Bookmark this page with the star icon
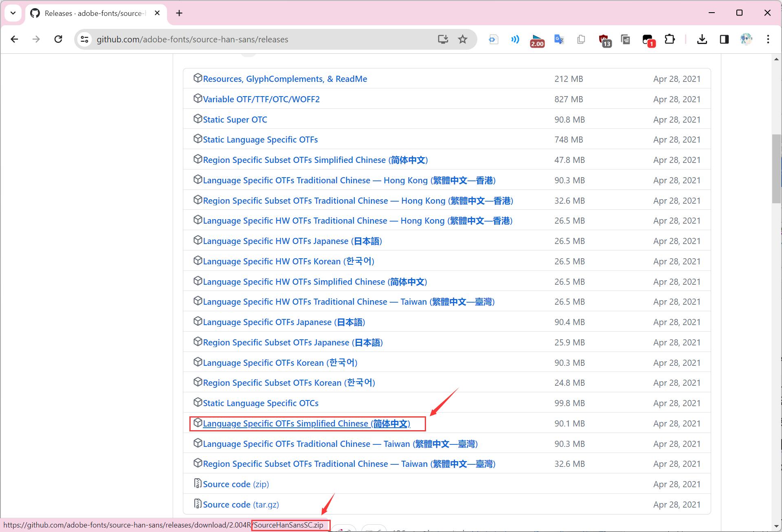This screenshot has height=532, width=782. pos(462,39)
